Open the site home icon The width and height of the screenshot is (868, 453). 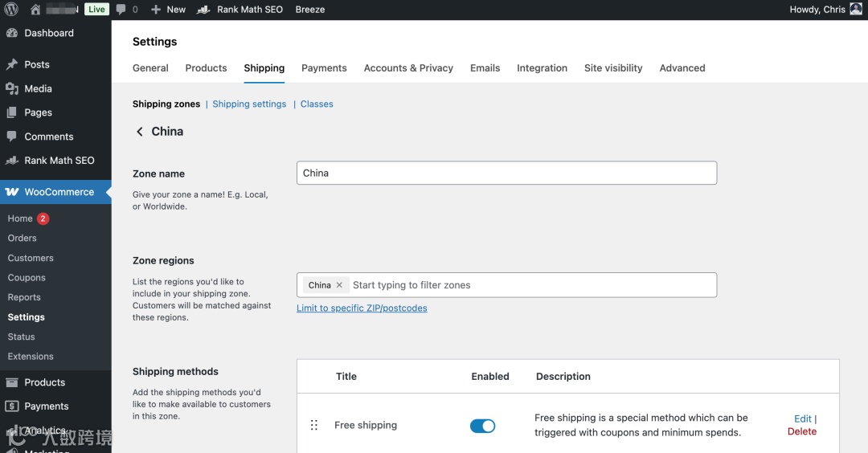pos(35,10)
